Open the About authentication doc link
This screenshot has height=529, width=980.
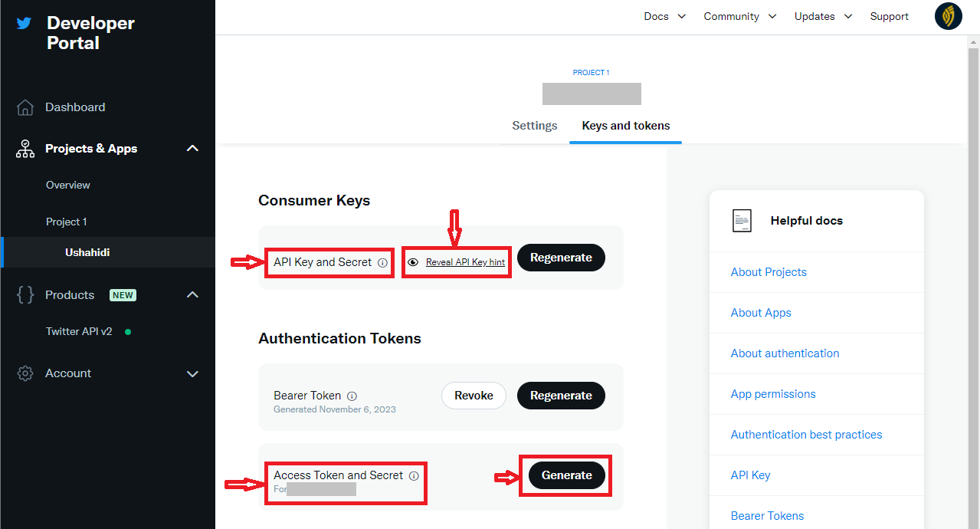coord(785,353)
